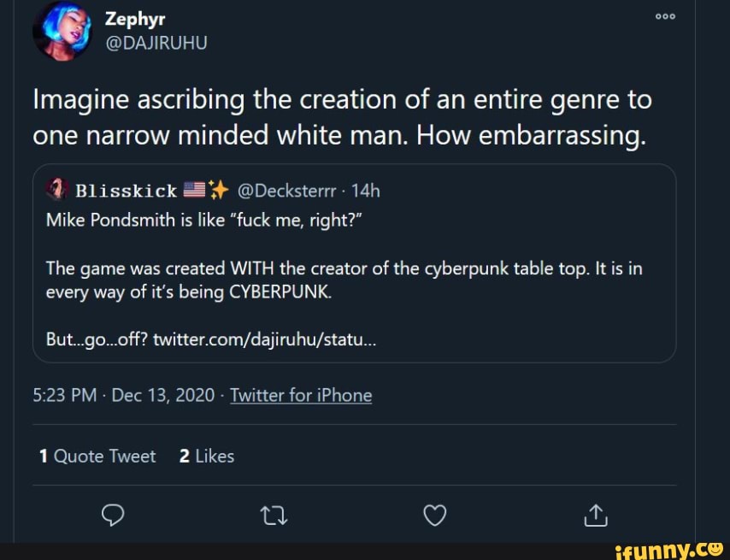This screenshot has height=560, width=730.
Task: Open the twitter.com/dajiruhu/statu... link
Action: pyautogui.click(x=262, y=339)
